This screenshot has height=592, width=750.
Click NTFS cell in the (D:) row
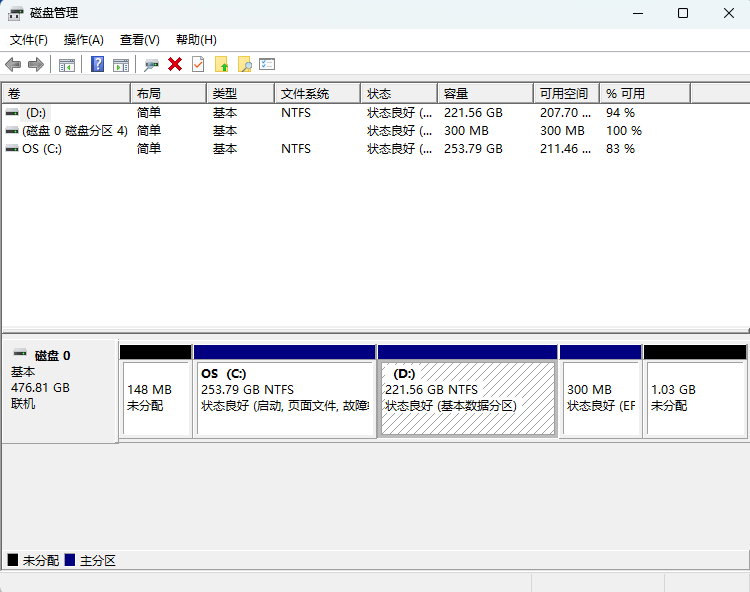pos(296,113)
